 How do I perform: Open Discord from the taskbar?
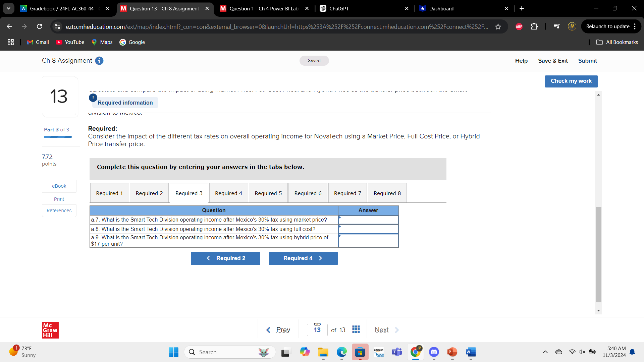pos(434,352)
